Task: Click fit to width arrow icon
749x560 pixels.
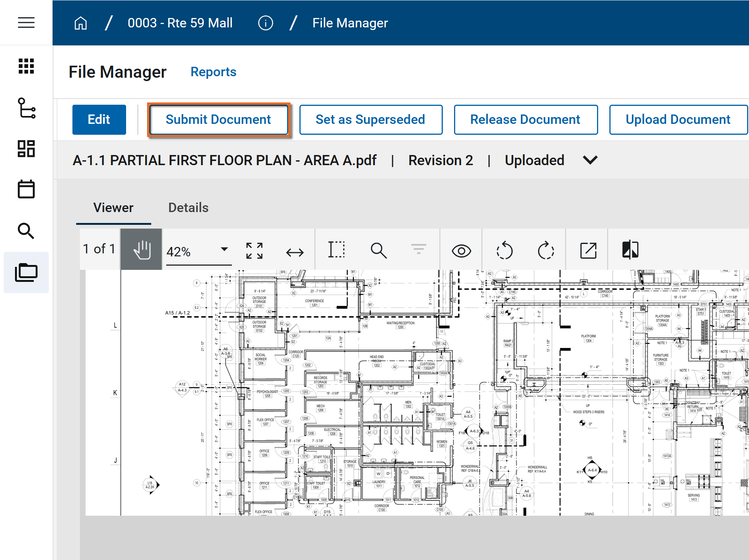Action: (295, 252)
